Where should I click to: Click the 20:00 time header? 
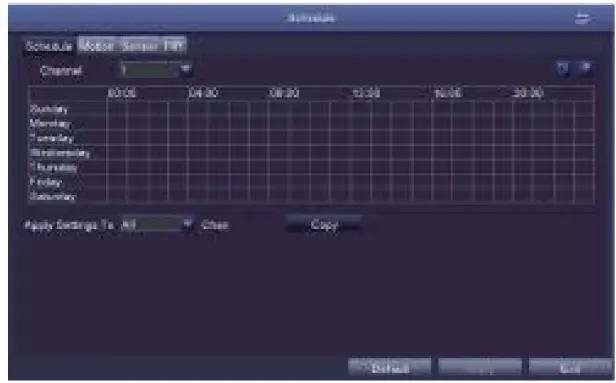(x=528, y=93)
